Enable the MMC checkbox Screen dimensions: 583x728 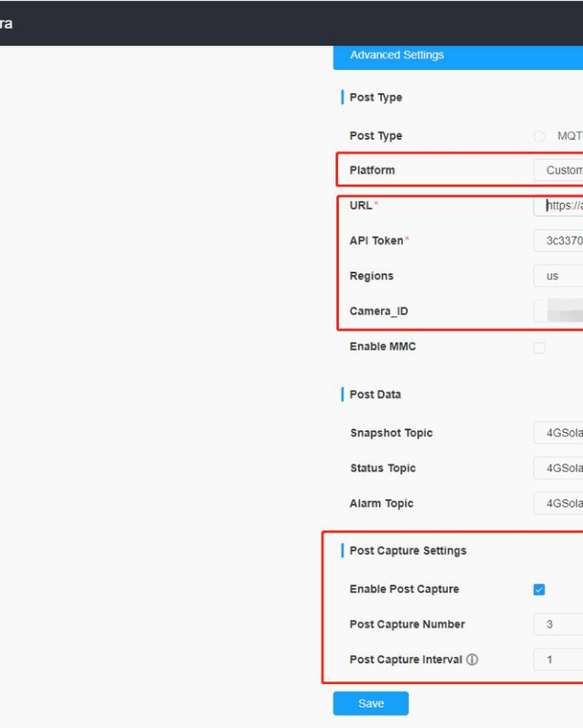539,348
